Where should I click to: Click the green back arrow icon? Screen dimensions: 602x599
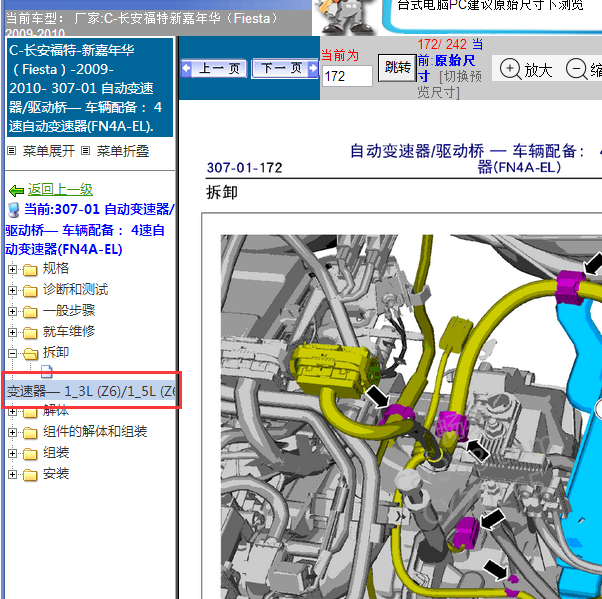(x=17, y=190)
